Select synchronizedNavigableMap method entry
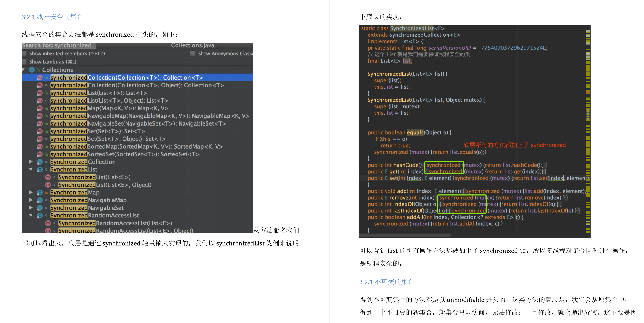The height and width of the screenshot is (323, 644). tap(150, 116)
